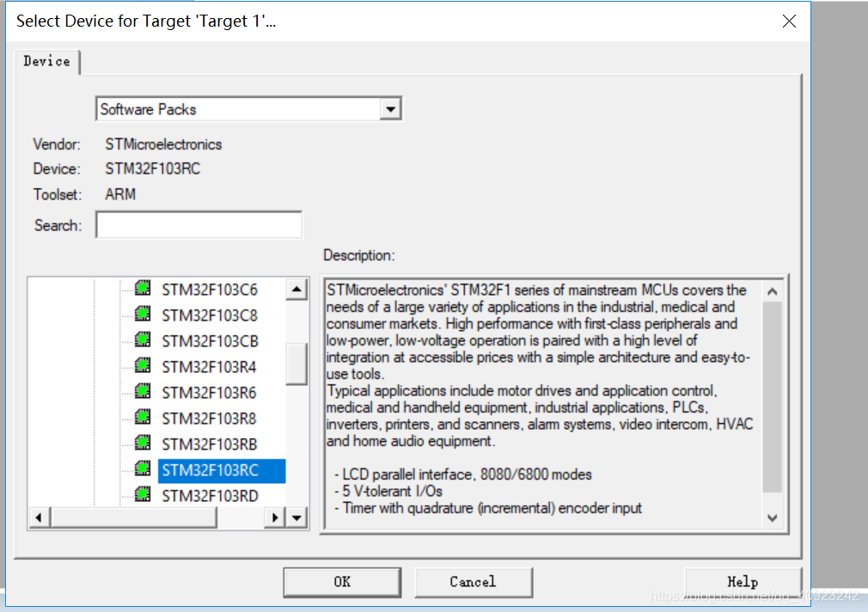Click description box scroll up arrow
The height and width of the screenshot is (612, 868).
pos(773,291)
